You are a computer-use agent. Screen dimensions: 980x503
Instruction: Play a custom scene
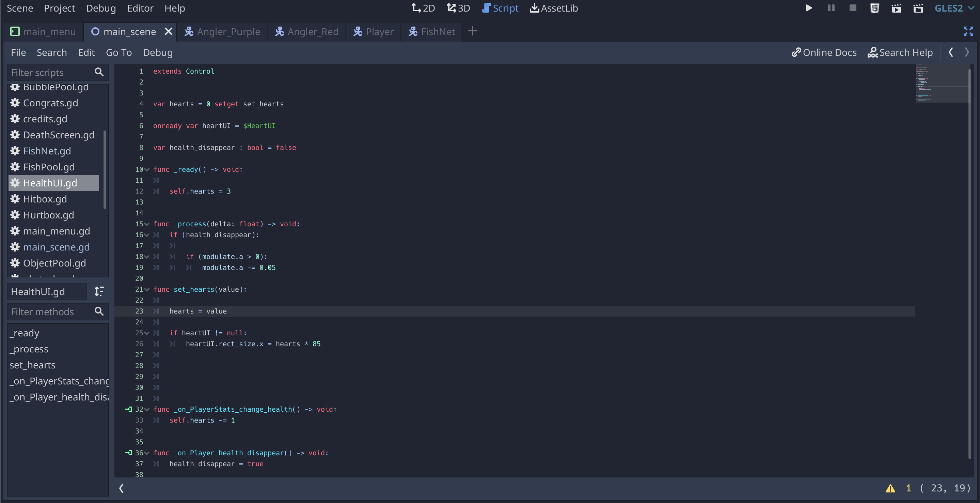[x=918, y=8]
